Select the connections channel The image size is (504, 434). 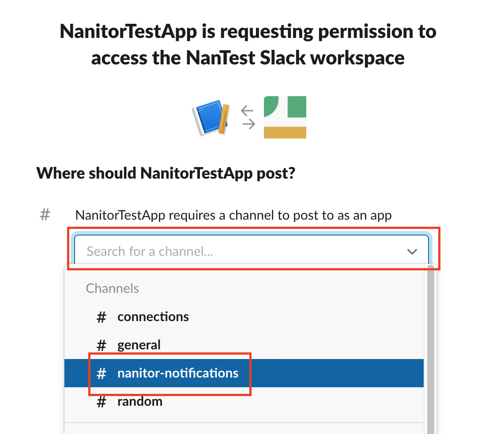(153, 317)
